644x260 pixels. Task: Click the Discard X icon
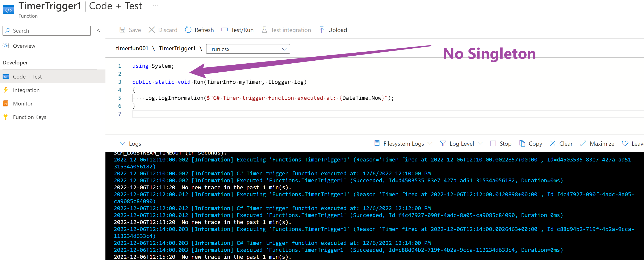tap(151, 30)
